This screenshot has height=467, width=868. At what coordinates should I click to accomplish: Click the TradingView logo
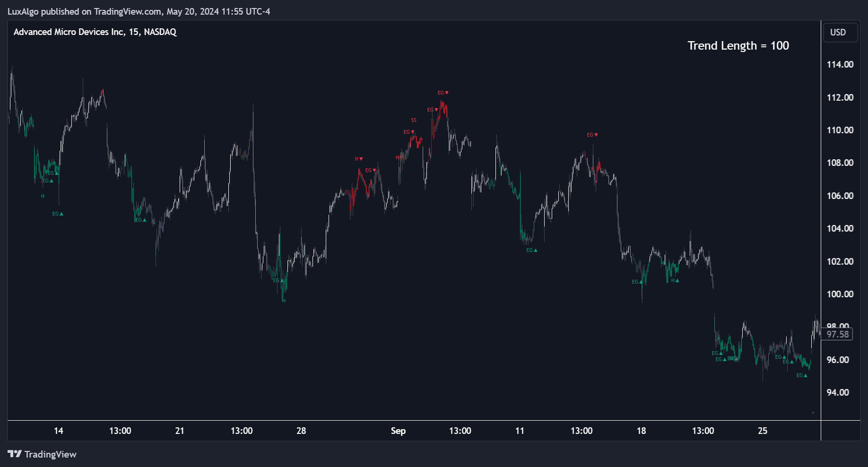click(42, 454)
